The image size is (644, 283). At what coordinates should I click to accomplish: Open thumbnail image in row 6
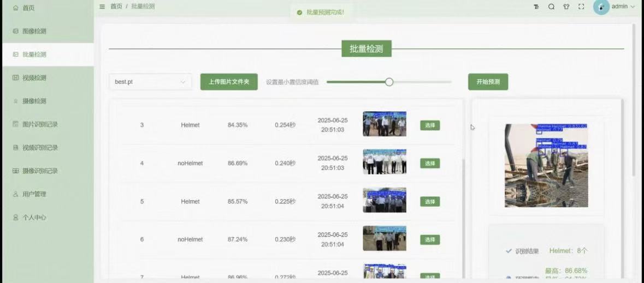coord(385,238)
